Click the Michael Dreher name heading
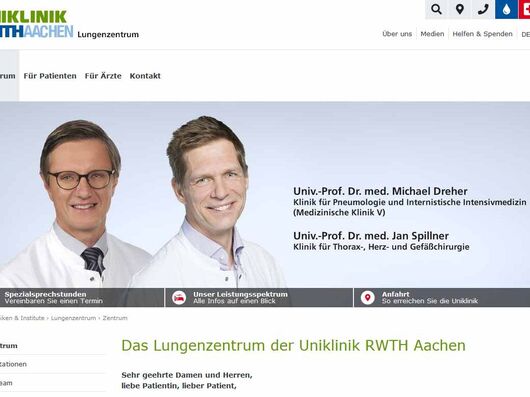This screenshot has height=397, width=530. tap(380, 191)
